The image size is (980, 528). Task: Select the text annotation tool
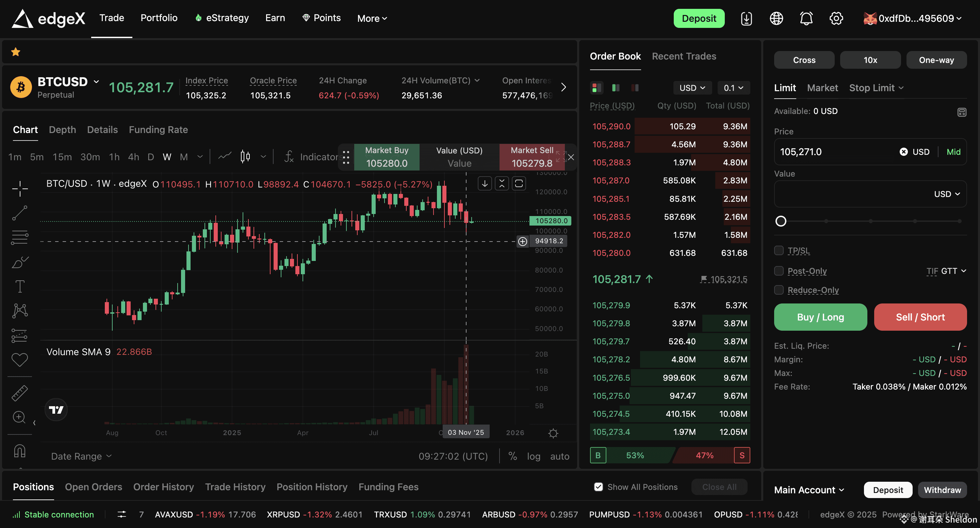point(19,286)
